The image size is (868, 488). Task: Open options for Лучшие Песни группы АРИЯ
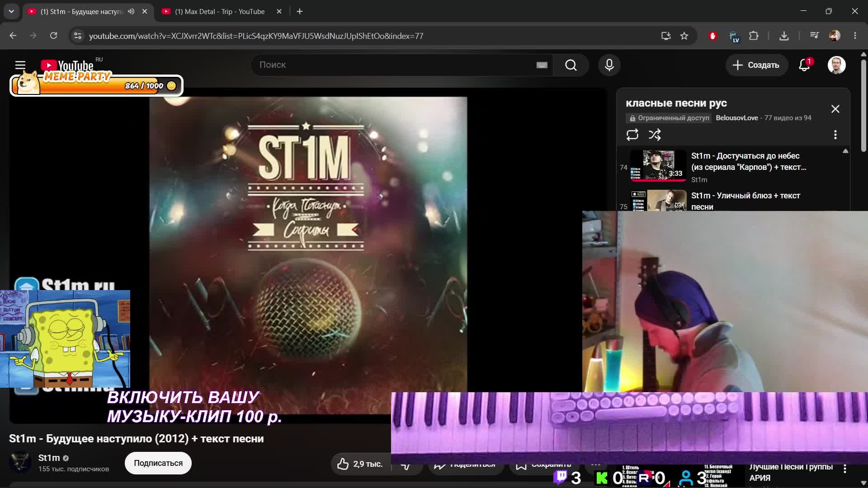coord(844,469)
